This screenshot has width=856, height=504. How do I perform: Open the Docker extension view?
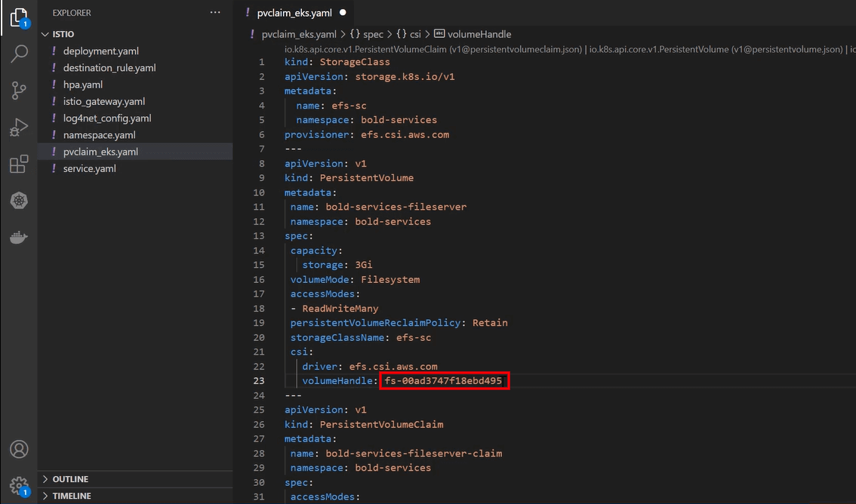tap(19, 235)
